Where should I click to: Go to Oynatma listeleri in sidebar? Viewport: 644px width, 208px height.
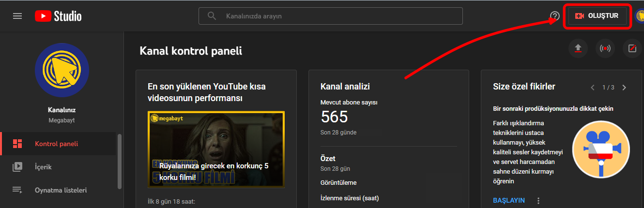61,190
